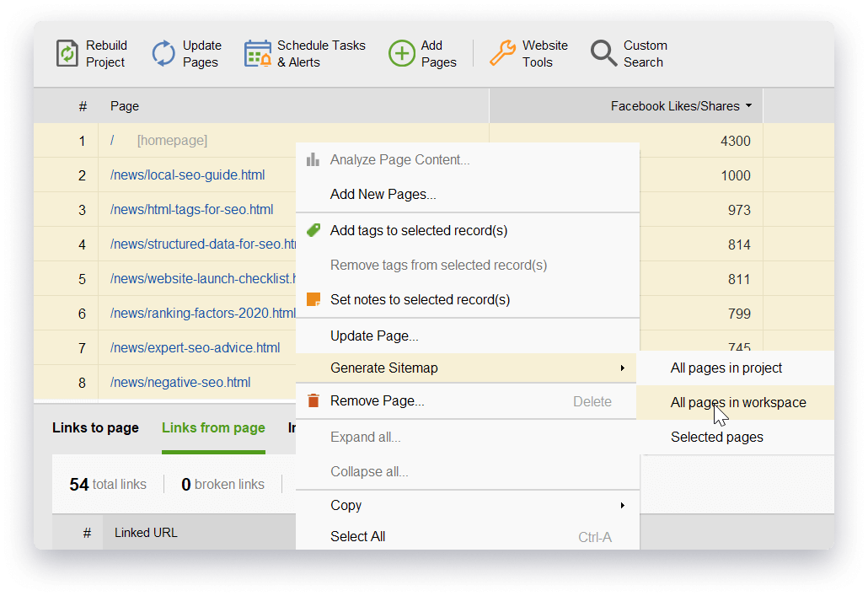Click the Custom Search label

(645, 54)
